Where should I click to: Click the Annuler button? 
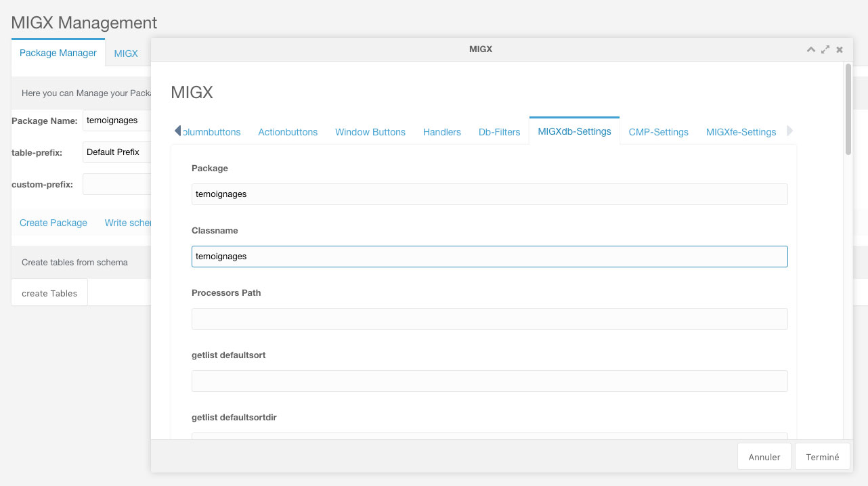coord(764,457)
